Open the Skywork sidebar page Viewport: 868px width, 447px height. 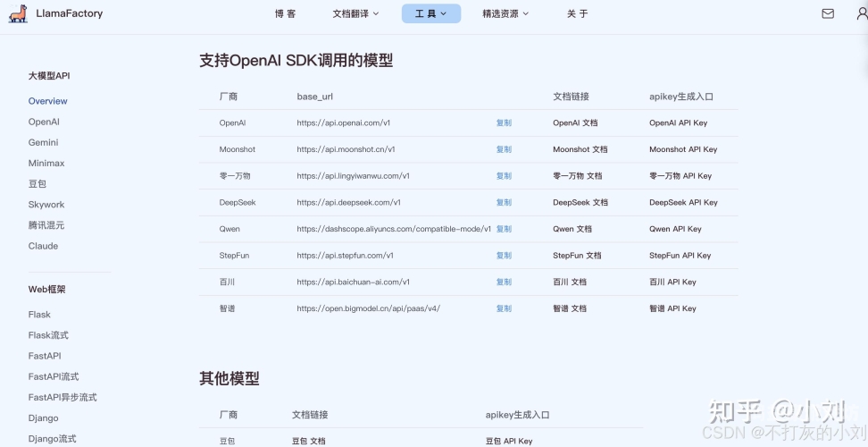point(46,205)
